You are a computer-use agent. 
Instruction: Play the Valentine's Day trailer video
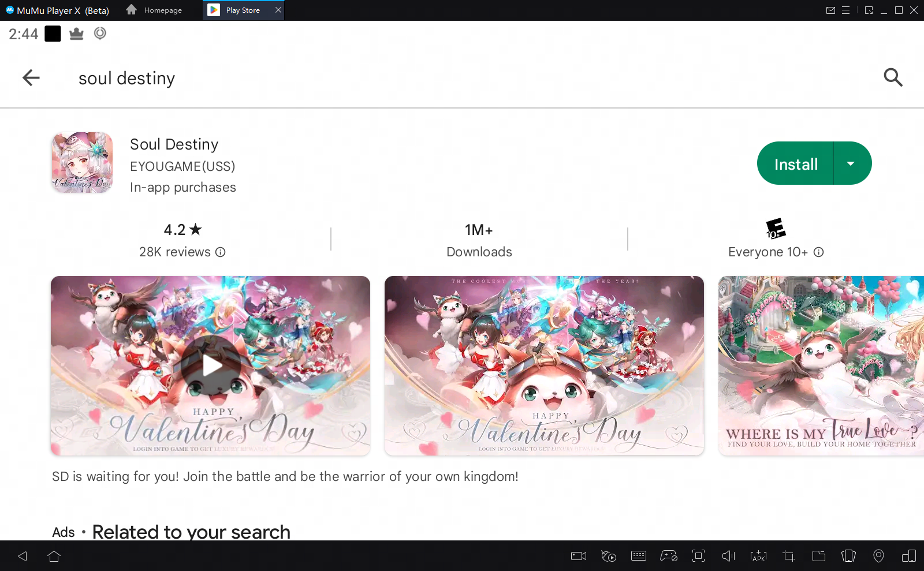point(211,365)
